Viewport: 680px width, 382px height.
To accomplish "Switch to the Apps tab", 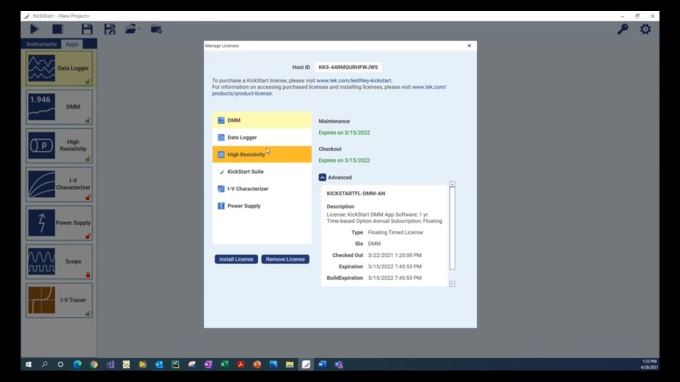I will (x=72, y=44).
